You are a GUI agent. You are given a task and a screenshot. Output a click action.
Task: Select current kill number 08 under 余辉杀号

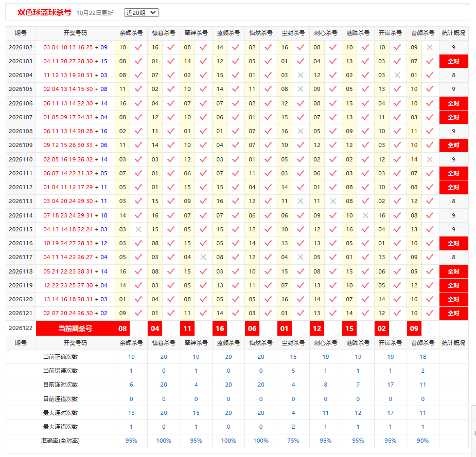[122, 328]
